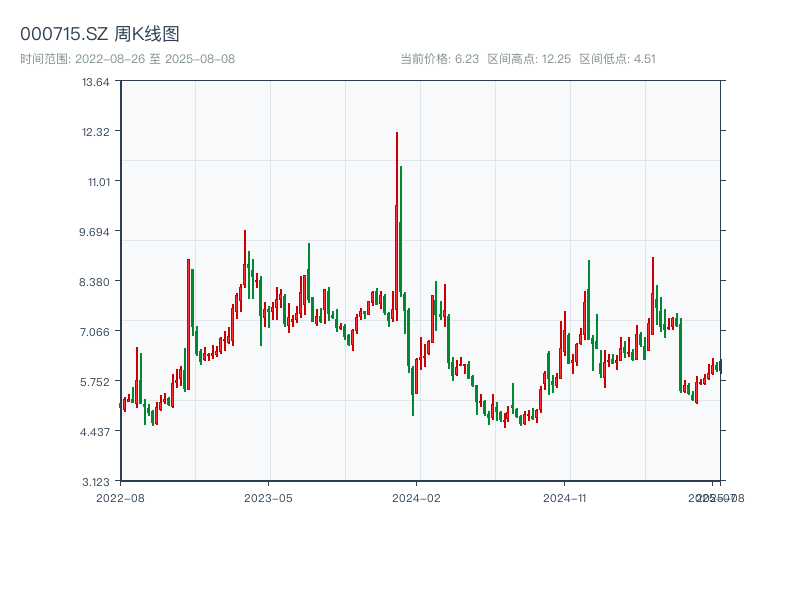Image resolution: width=800 pixels, height=600 pixels.
Task: Select the chart title '000715.SZ 周K线图'
Action: click(x=99, y=34)
